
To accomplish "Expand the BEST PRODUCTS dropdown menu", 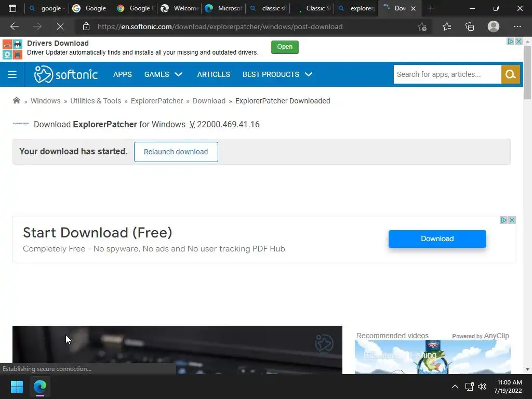I will (x=277, y=74).
